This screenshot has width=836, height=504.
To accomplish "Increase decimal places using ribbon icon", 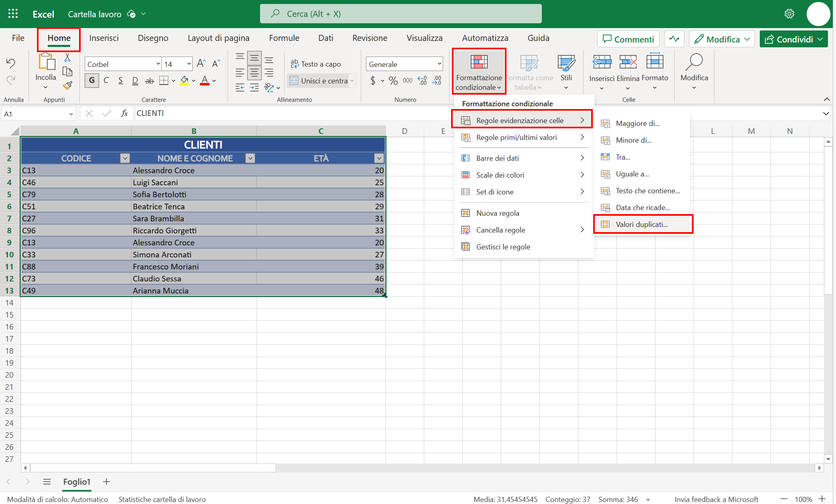I will [422, 81].
